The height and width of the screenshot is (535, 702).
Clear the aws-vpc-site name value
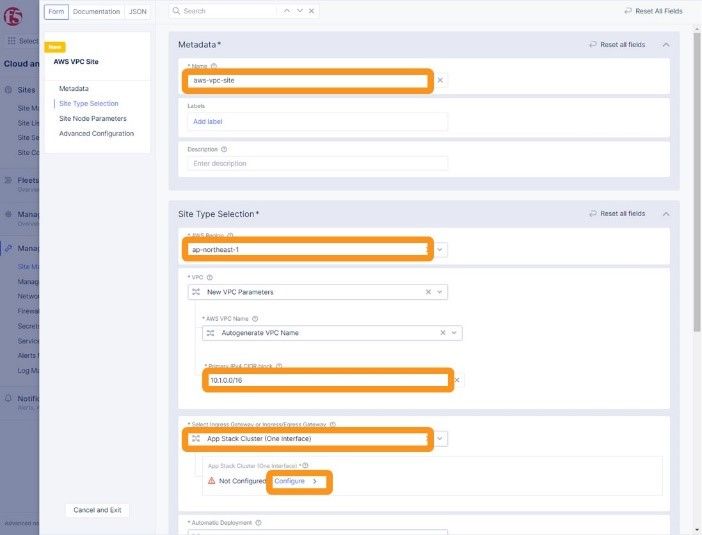[x=440, y=80]
